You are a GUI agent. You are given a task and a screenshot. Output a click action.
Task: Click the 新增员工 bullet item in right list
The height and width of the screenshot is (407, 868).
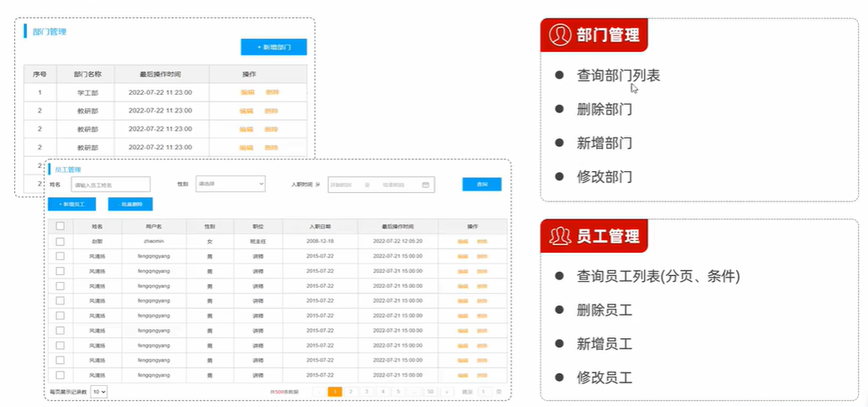click(604, 344)
